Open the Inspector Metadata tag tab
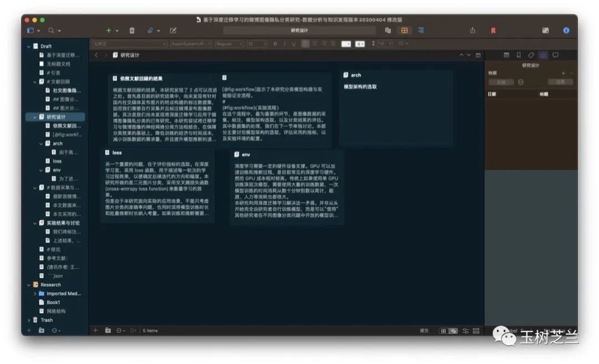This screenshot has width=599, height=364. [x=531, y=55]
